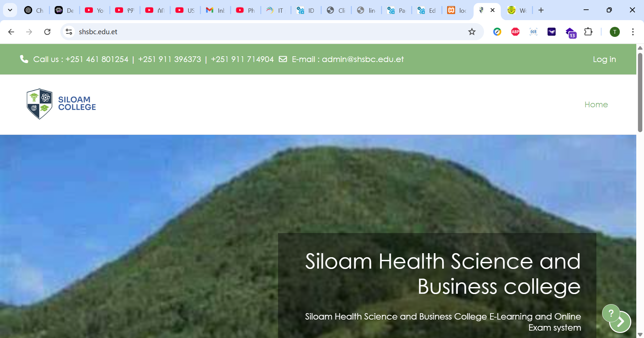Click the page scrollbar down arrow
Image resolution: width=644 pixels, height=338 pixels.
tap(640, 334)
